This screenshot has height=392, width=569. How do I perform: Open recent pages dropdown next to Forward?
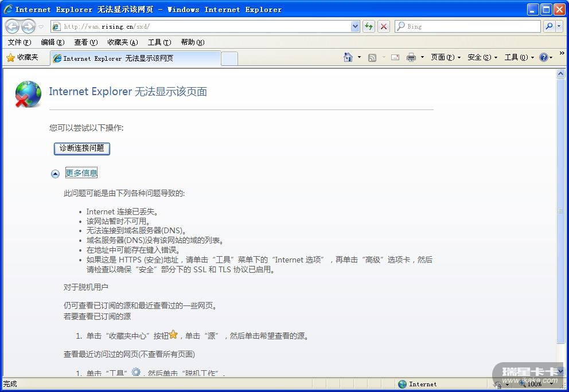[x=41, y=26]
